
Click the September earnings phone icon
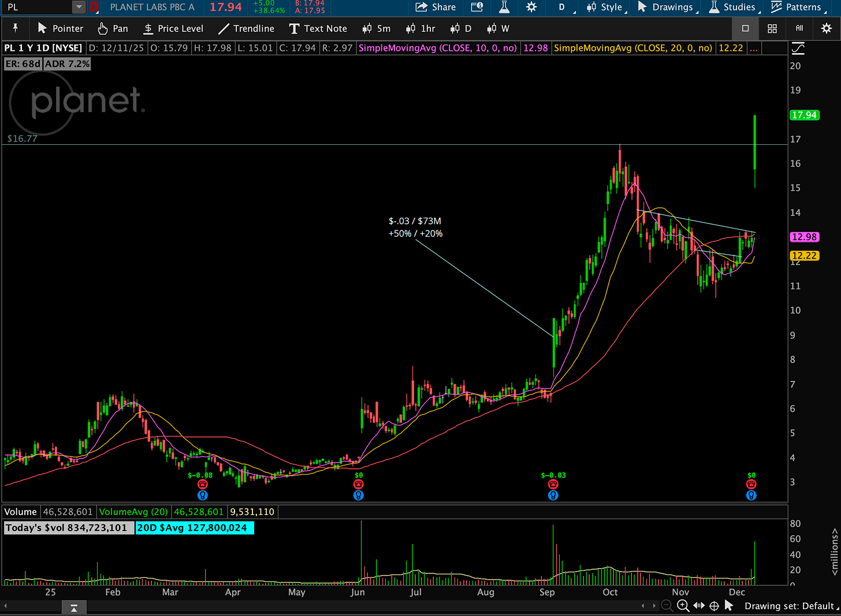(x=553, y=484)
